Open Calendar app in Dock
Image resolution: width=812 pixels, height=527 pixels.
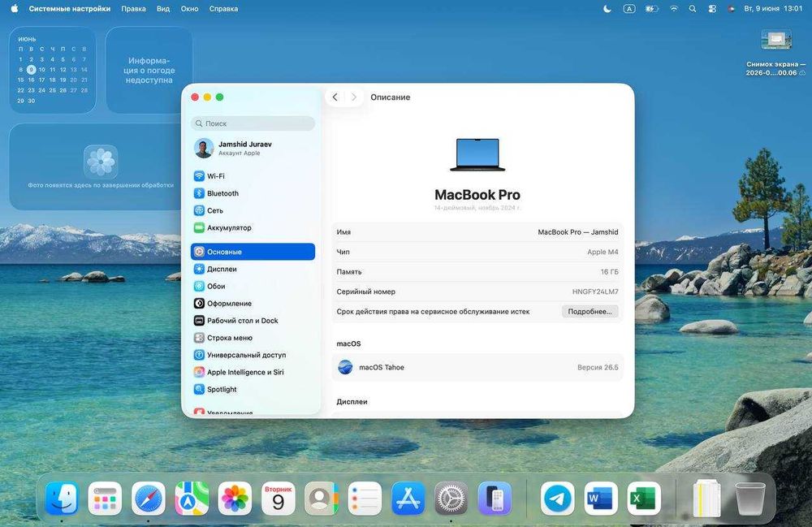(278, 499)
